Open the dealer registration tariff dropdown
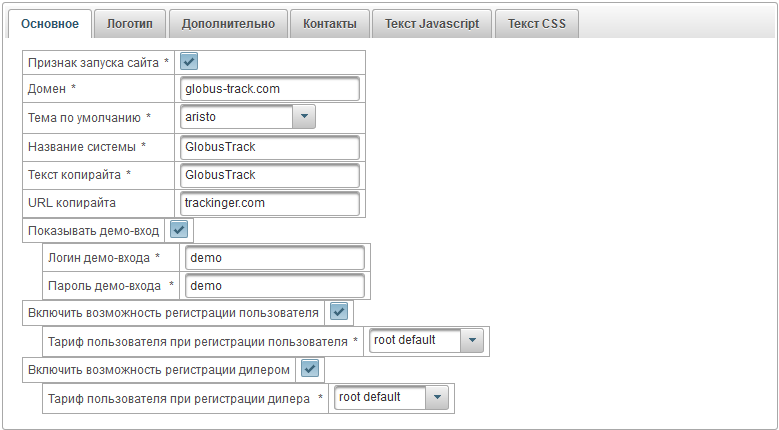779x430 pixels. pyautogui.click(x=438, y=397)
